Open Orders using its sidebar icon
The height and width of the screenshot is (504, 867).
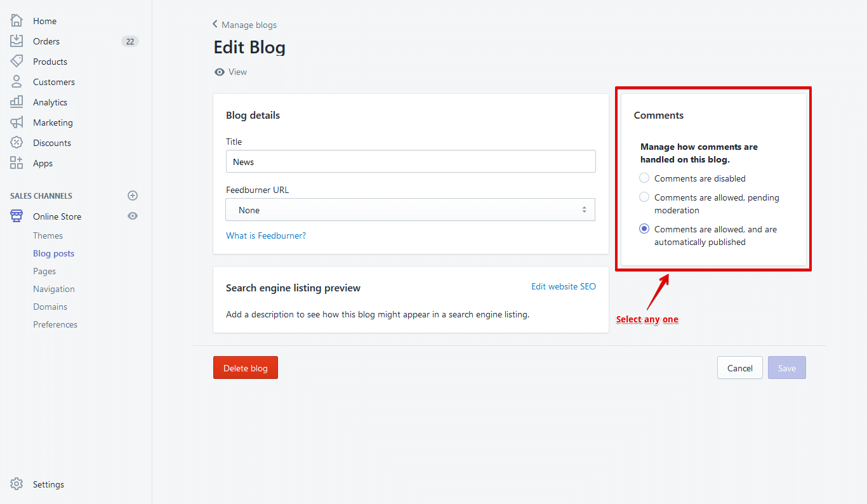click(17, 41)
